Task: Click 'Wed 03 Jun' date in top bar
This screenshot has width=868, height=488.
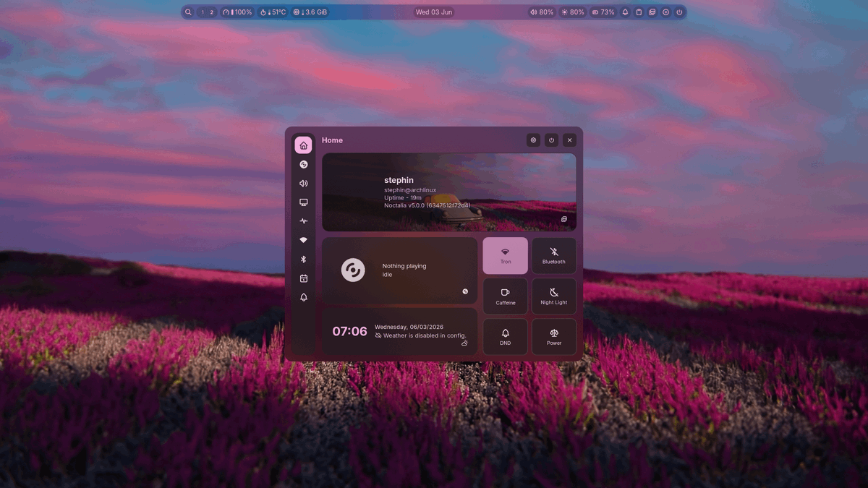Action: tap(434, 12)
